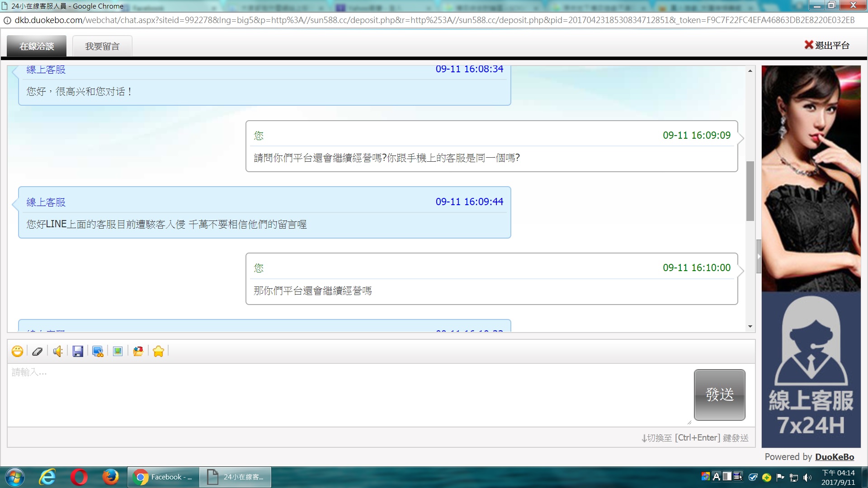The height and width of the screenshot is (488, 868).
Task: Collapse the right side panel arrow
Action: (759, 256)
